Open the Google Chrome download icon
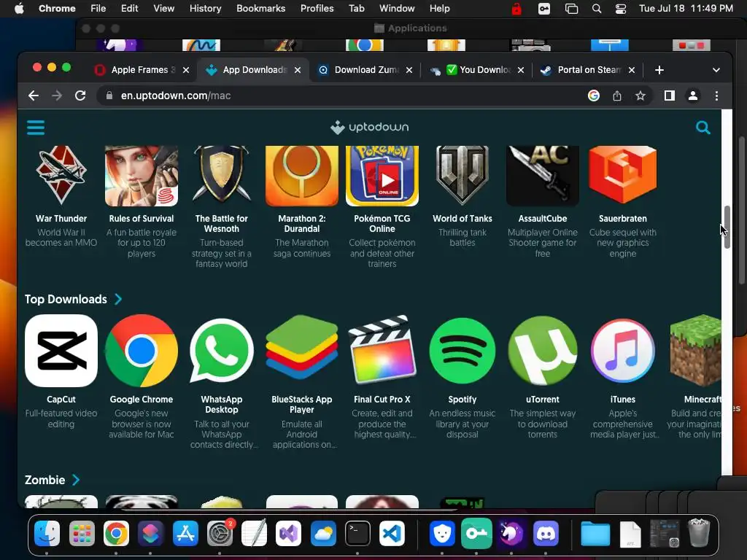 point(142,351)
